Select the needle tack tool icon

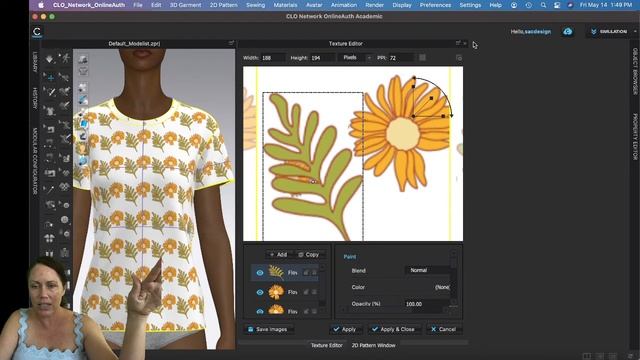(50, 189)
